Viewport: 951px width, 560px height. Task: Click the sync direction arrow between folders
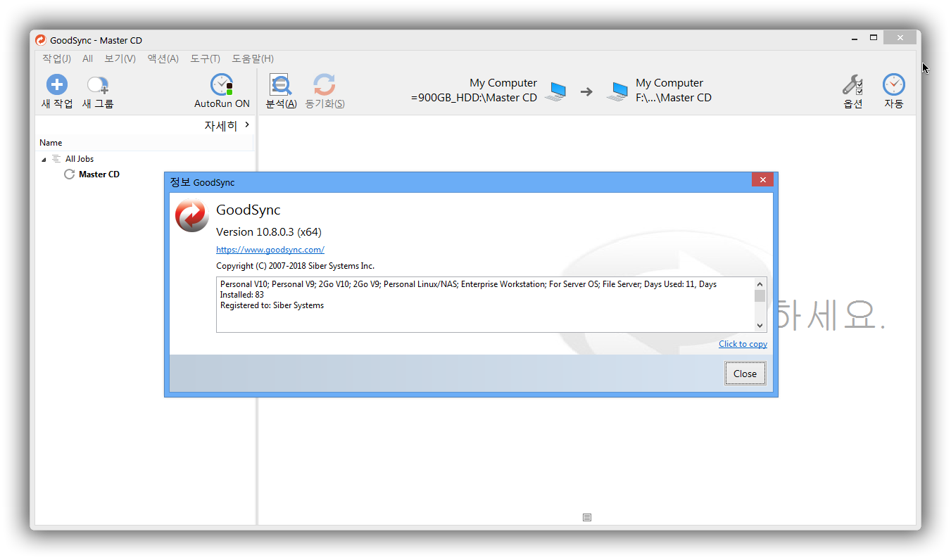[x=586, y=91]
